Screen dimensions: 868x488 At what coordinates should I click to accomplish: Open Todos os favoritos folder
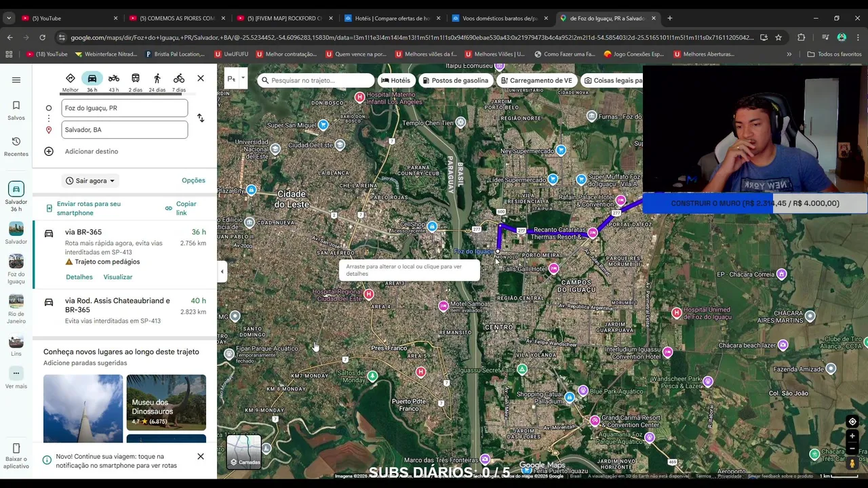point(834,54)
